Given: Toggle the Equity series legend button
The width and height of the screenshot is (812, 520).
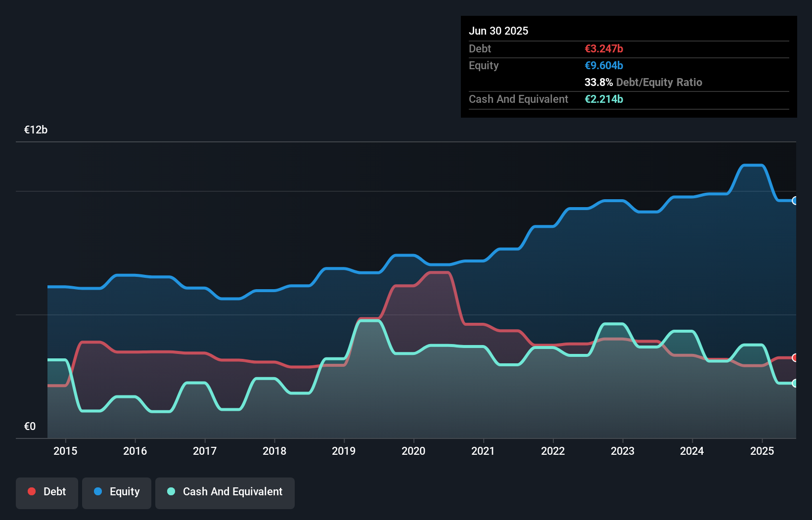Looking at the screenshot, I should (117, 492).
